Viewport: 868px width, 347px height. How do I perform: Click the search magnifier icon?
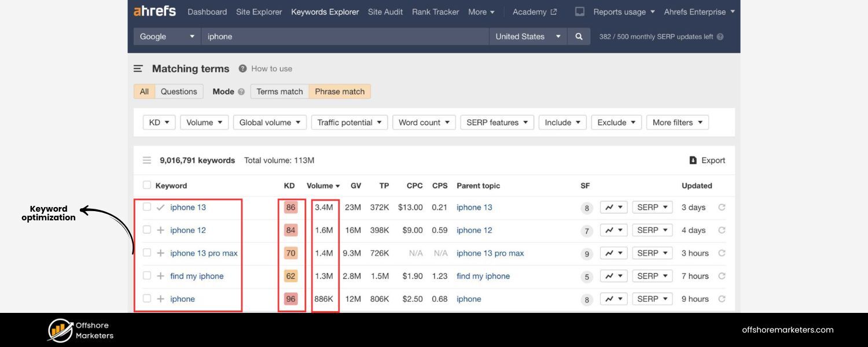point(579,36)
